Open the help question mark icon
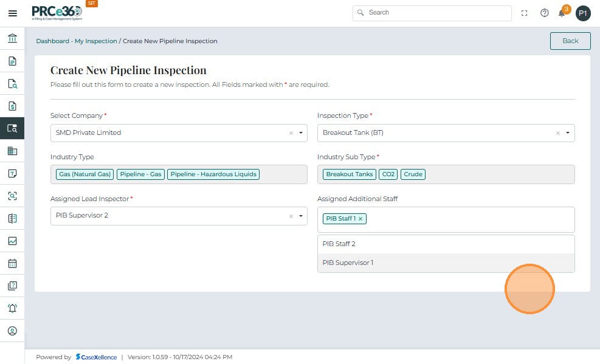The image size is (600, 364). point(545,13)
